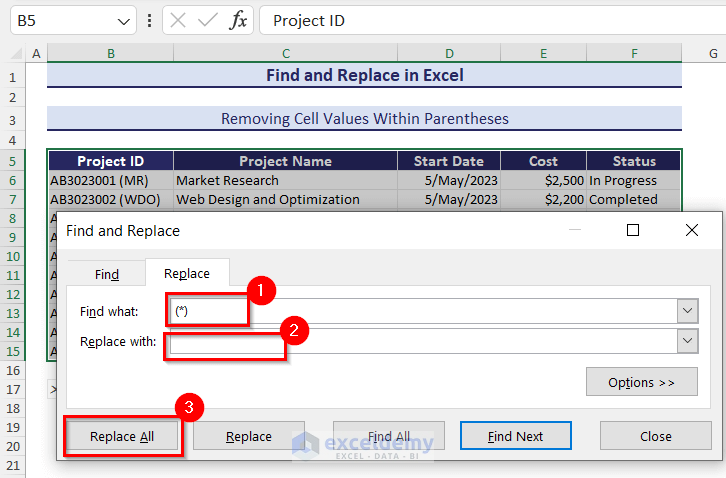This screenshot has height=478, width=726.
Task: Select column B header
Action: pyautogui.click(x=110, y=53)
